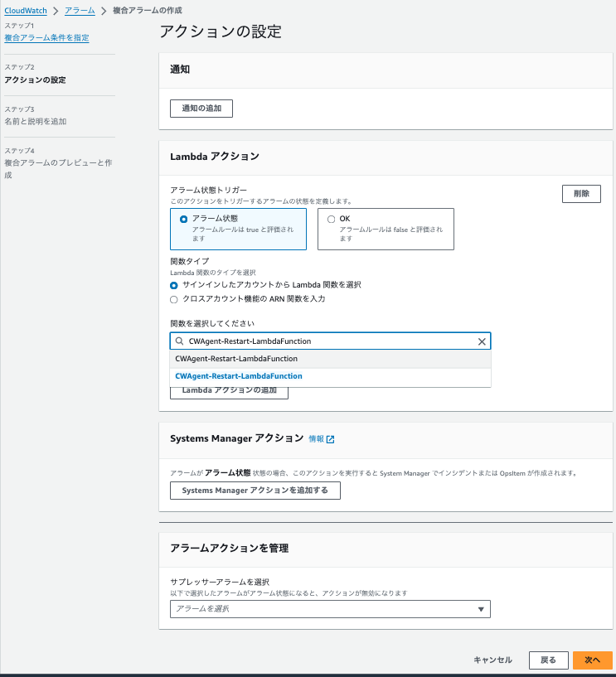
Task: Clear the Lambda function search field
Action: tap(481, 341)
